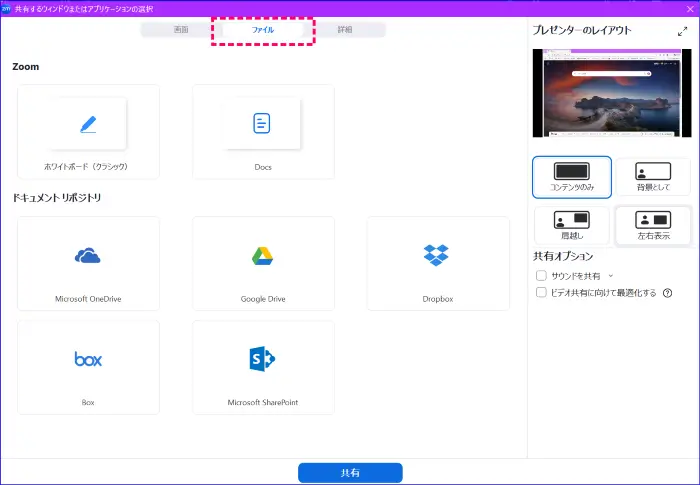Open the Whiteboard (Classic) pencil icon
This screenshot has width=700, height=485.
click(x=88, y=124)
